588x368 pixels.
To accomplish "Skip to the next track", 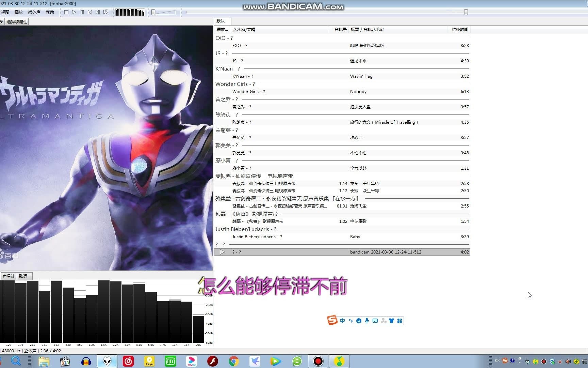I will pyautogui.click(x=98, y=12).
